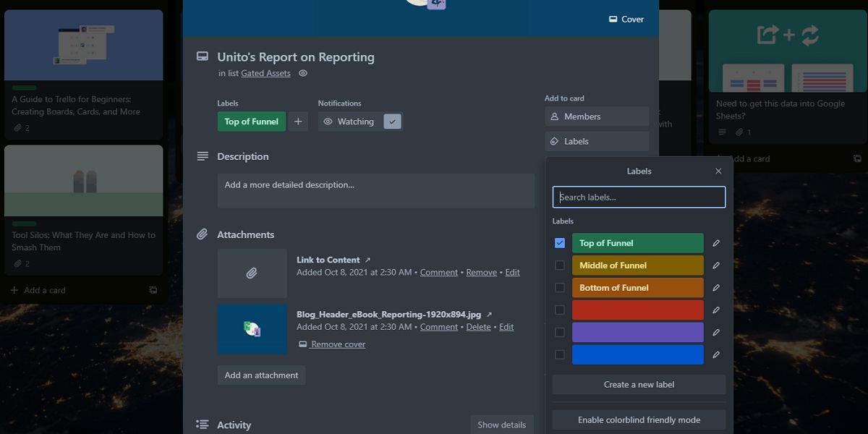Uncheck the Top of Funnel label checkbox
Viewport: 868px width, 434px height.
pos(560,243)
